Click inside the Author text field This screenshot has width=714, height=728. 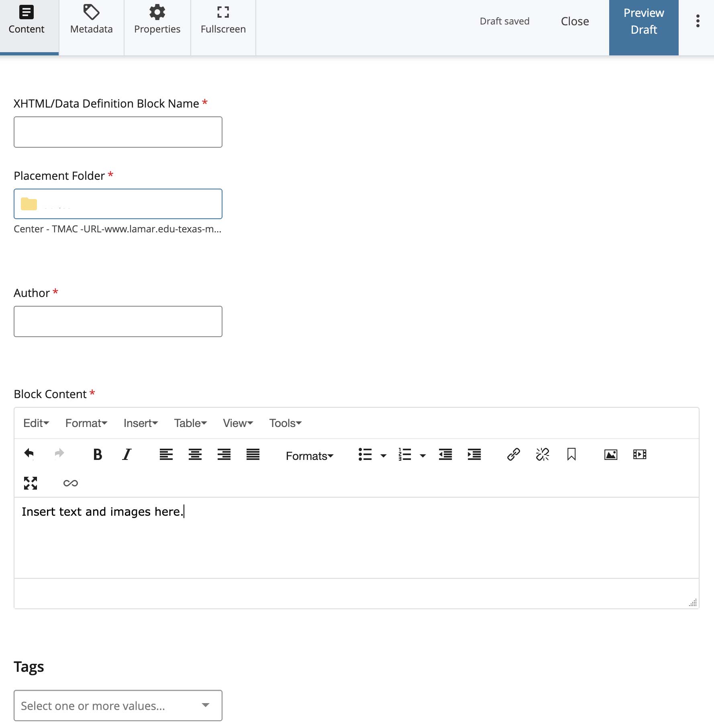[118, 321]
